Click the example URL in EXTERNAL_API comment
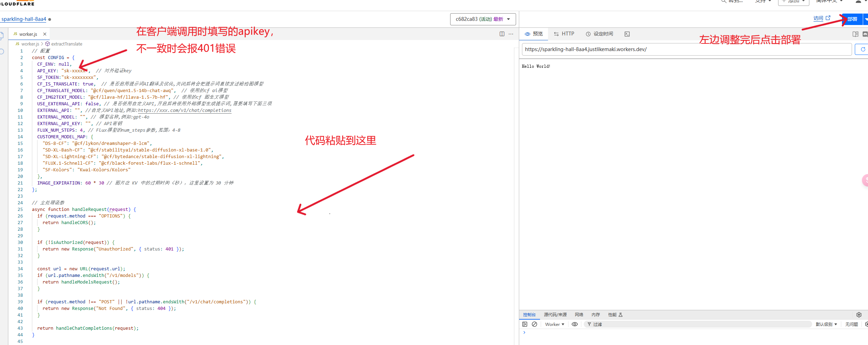The height and width of the screenshot is (345, 868). (185, 110)
